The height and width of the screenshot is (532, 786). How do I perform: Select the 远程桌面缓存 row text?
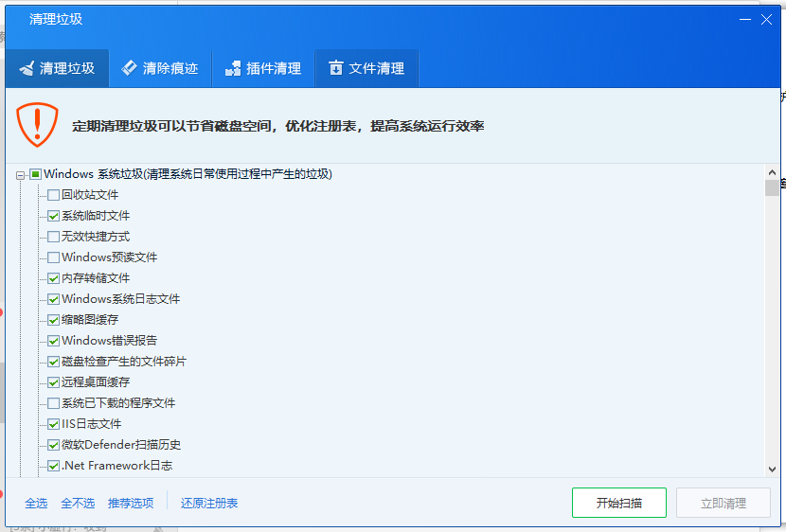pyautogui.click(x=96, y=382)
